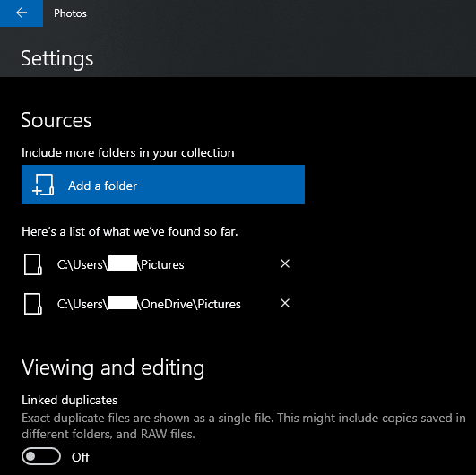
Task: Click the Sources section heading
Action: tap(56, 120)
